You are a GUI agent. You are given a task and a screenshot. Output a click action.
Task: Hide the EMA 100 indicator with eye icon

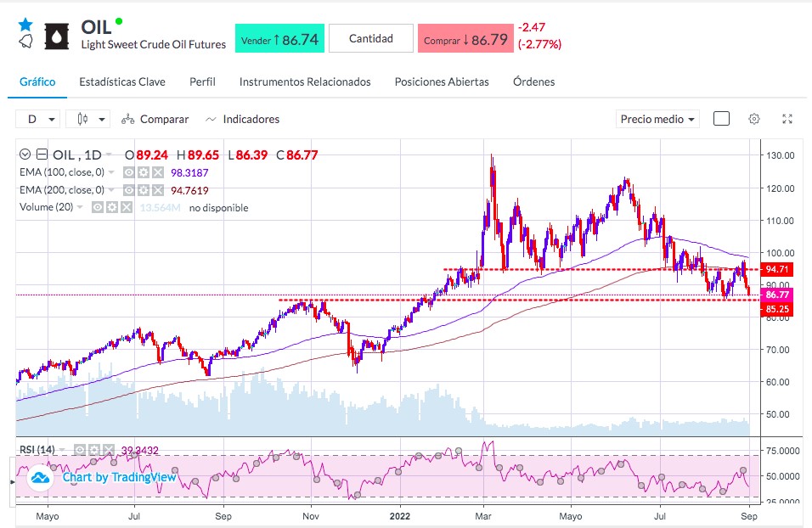pyautogui.click(x=129, y=172)
